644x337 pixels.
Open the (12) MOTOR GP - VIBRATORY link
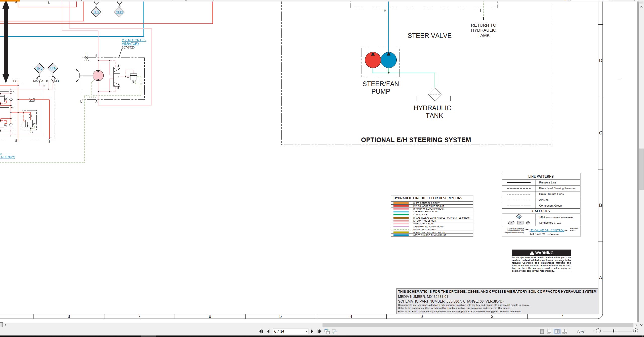[134, 42]
